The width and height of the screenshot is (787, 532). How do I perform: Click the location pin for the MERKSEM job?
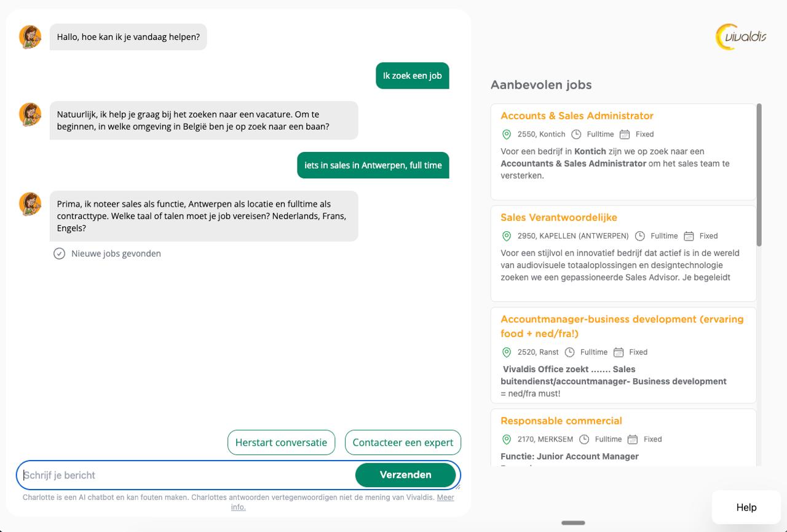(507, 439)
